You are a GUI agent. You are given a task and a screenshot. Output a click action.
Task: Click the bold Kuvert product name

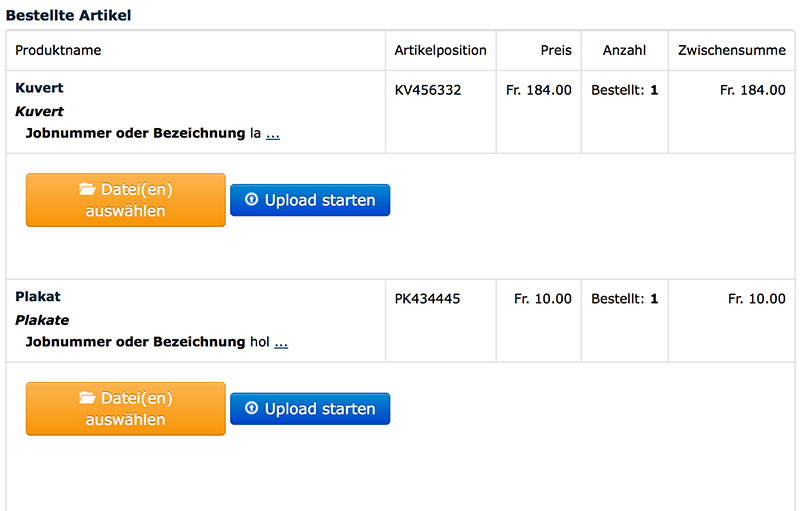point(39,88)
